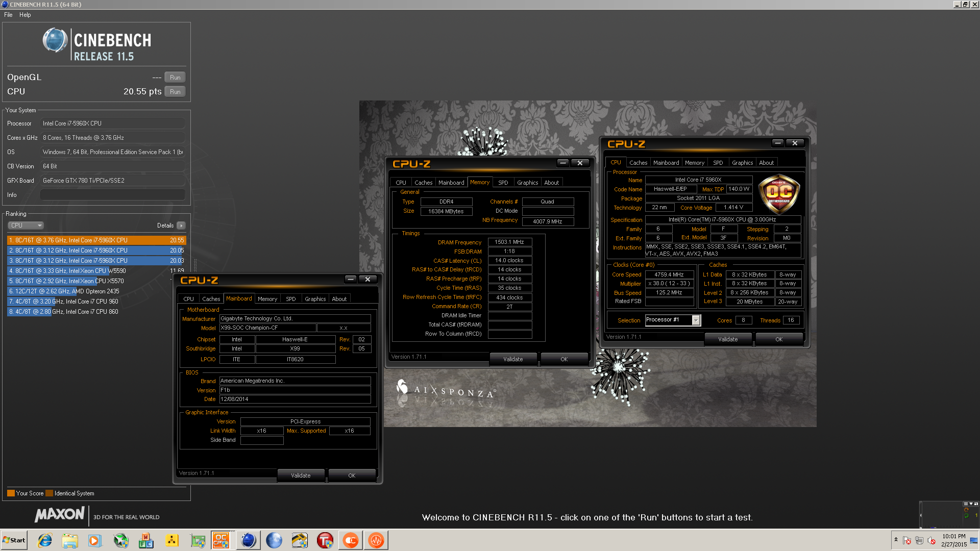Image resolution: width=980 pixels, height=551 pixels.
Task: Open Caches tab in the processor CPU-Z window
Action: pos(638,163)
